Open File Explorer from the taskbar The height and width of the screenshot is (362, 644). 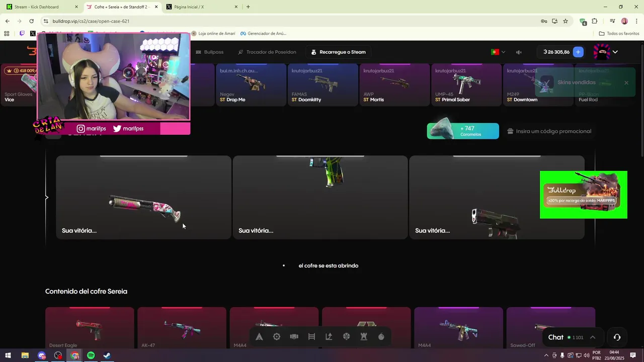click(x=25, y=355)
